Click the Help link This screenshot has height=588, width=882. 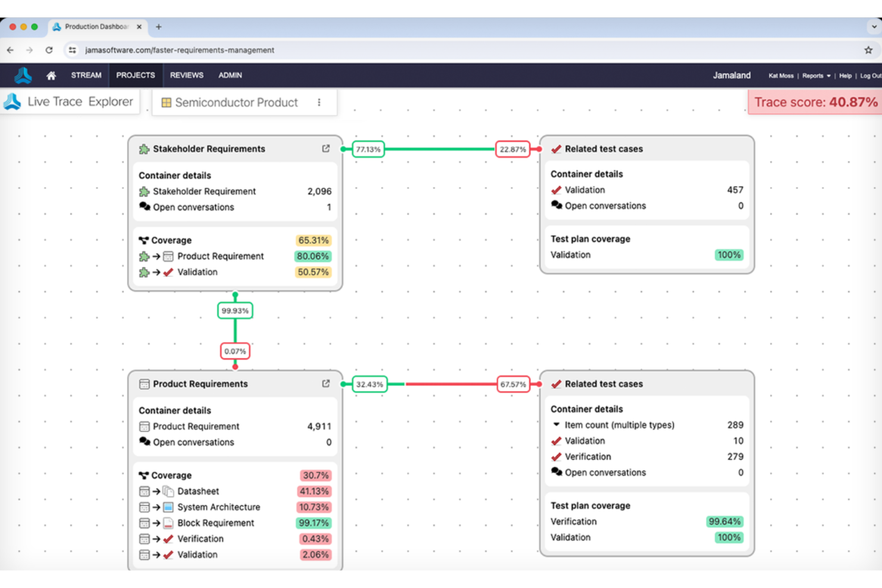pos(846,76)
